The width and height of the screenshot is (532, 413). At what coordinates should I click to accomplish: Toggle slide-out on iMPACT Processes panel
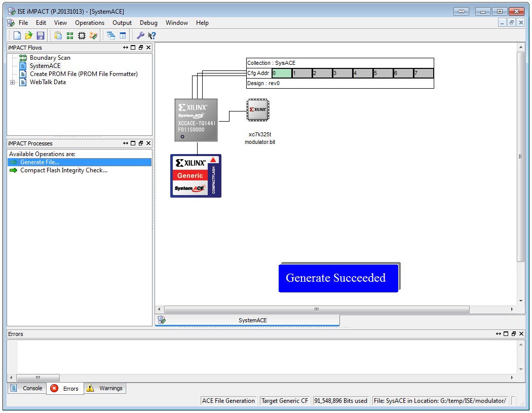click(x=126, y=143)
